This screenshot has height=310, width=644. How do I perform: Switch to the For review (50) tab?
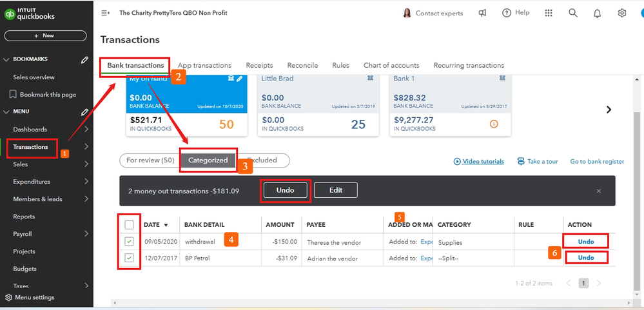tap(150, 160)
